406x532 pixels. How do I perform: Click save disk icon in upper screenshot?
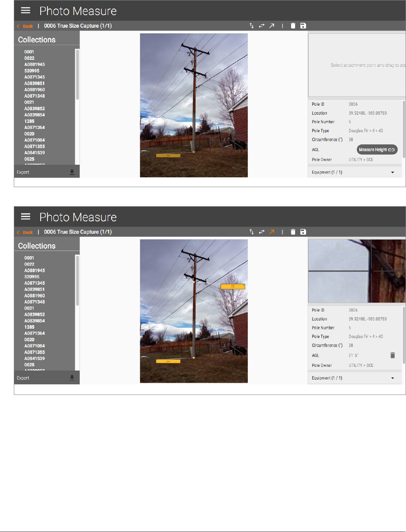303,26
